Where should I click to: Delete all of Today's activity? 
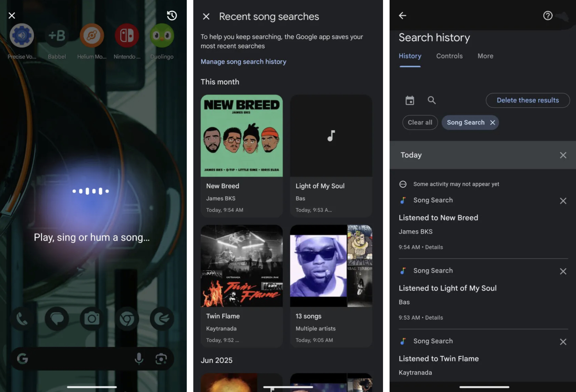[563, 155]
